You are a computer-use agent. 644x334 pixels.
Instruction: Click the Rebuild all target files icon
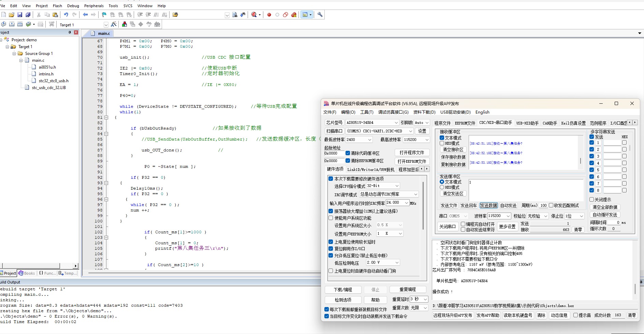pos(20,24)
